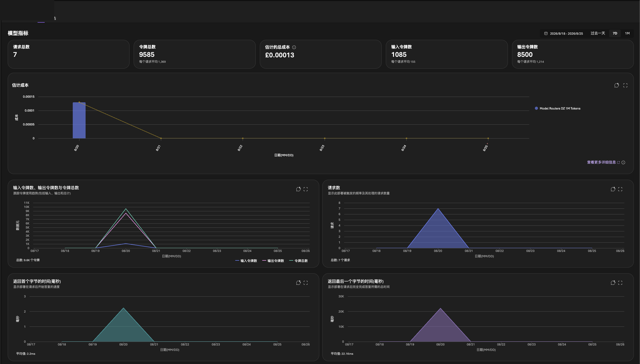This screenshot has height=364, width=640.
Task: View the 返回最后一个字节的时间 chart fullscreen
Action: click(620, 283)
